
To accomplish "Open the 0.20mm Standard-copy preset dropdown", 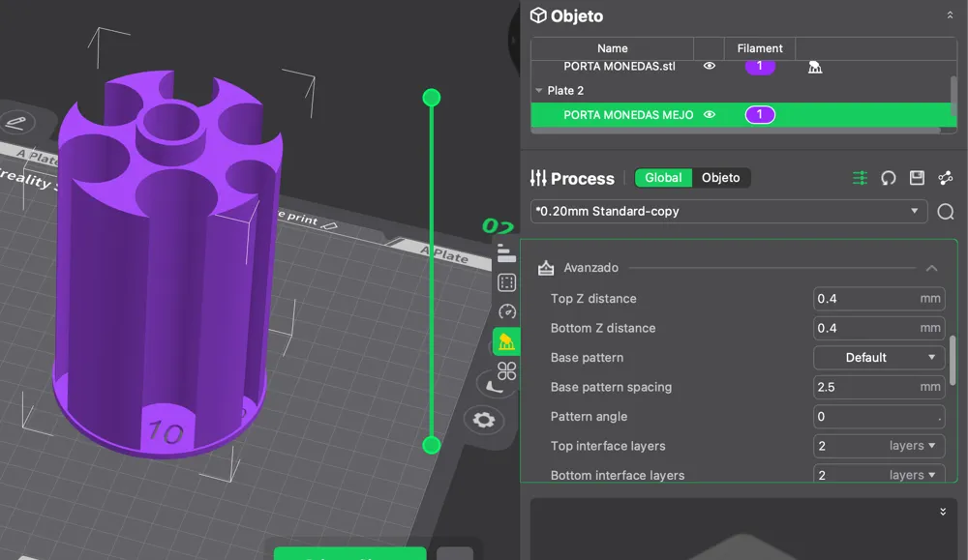I will point(728,212).
